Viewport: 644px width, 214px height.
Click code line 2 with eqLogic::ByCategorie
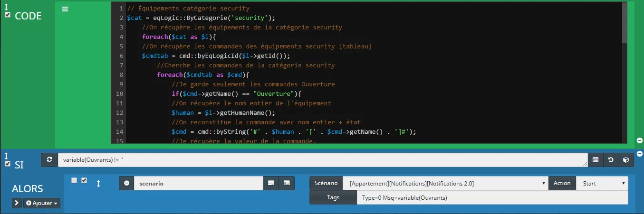click(202, 18)
